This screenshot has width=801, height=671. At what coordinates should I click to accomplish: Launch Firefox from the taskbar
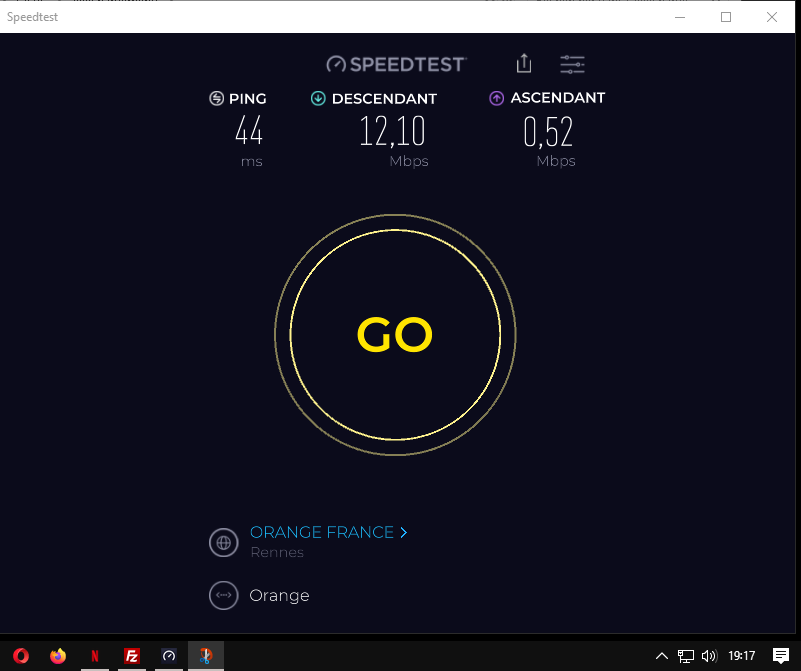point(58,656)
